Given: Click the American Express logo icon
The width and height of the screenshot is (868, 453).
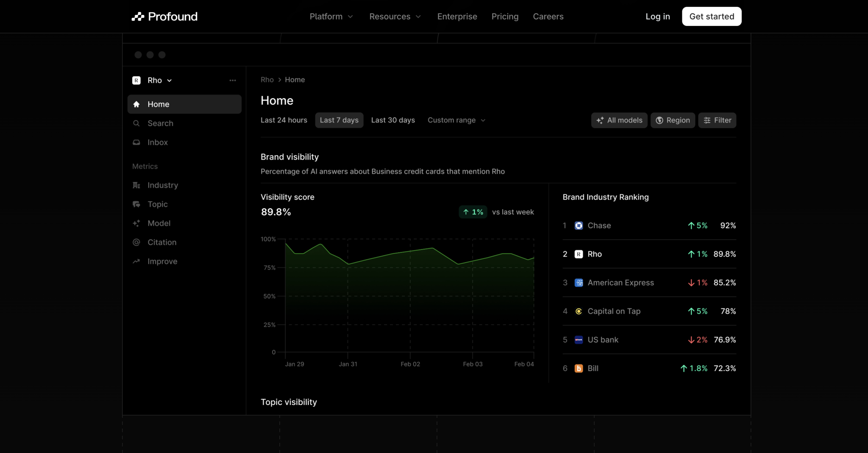Looking at the screenshot, I should point(579,283).
